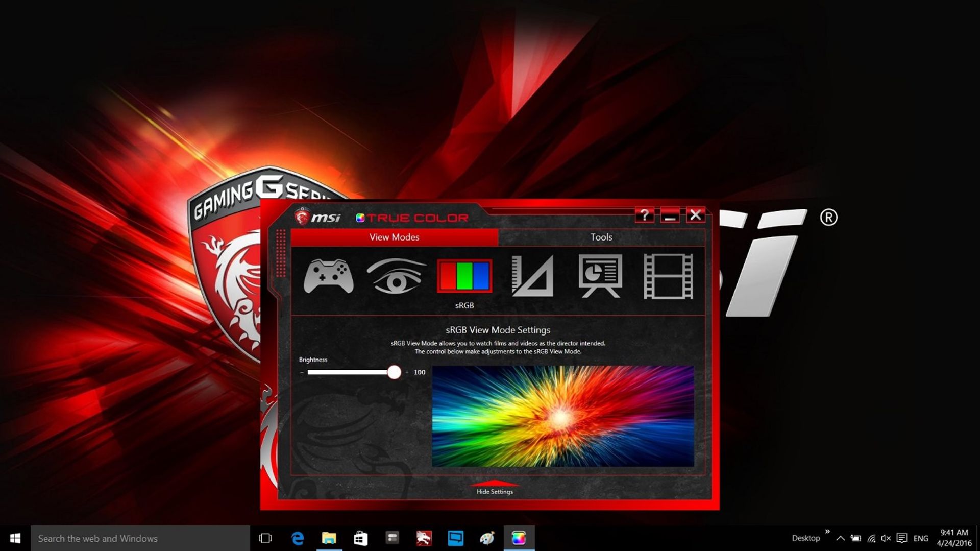The height and width of the screenshot is (551, 980).
Task: Show hidden system tray icons
Action: (841, 538)
